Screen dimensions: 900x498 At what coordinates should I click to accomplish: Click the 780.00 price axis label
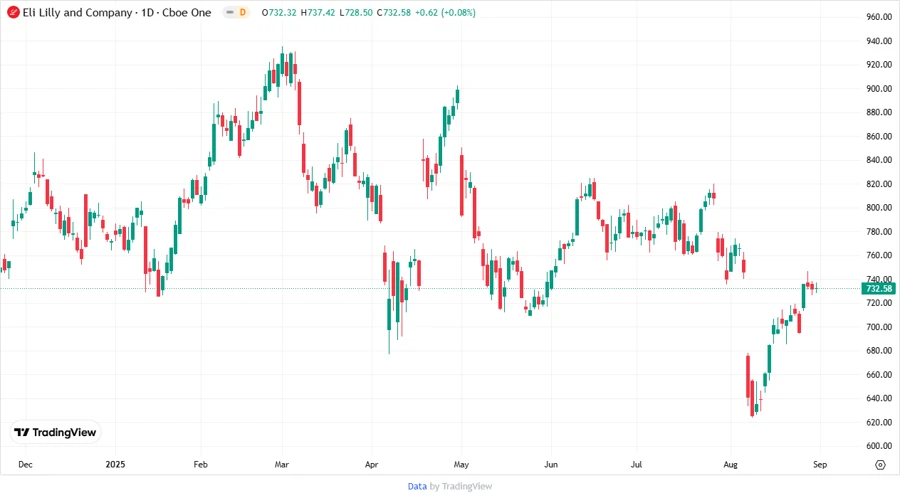[x=879, y=232]
